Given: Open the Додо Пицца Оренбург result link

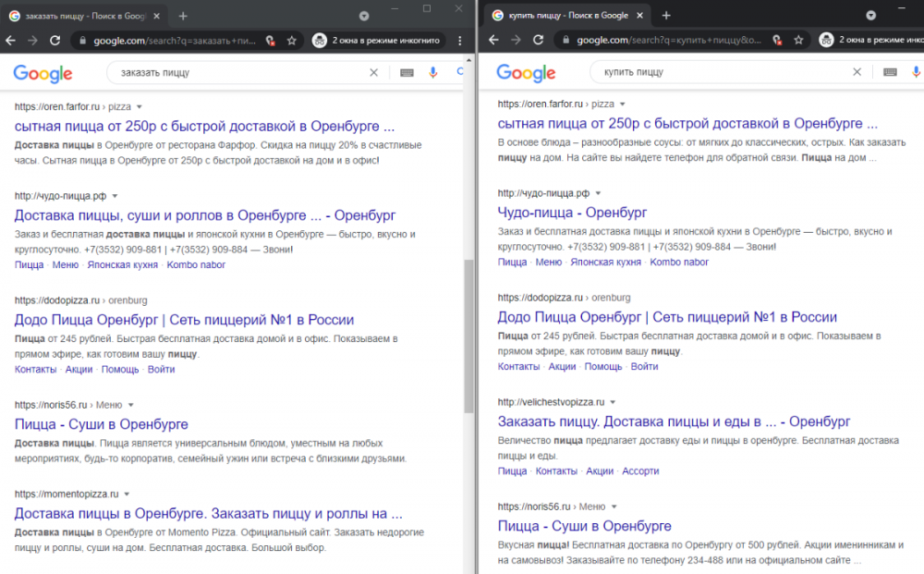Looking at the screenshot, I should coord(184,319).
